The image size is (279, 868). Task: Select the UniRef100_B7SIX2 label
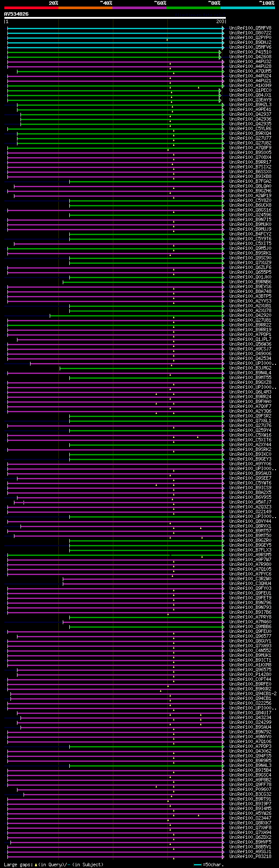[x=250, y=167]
